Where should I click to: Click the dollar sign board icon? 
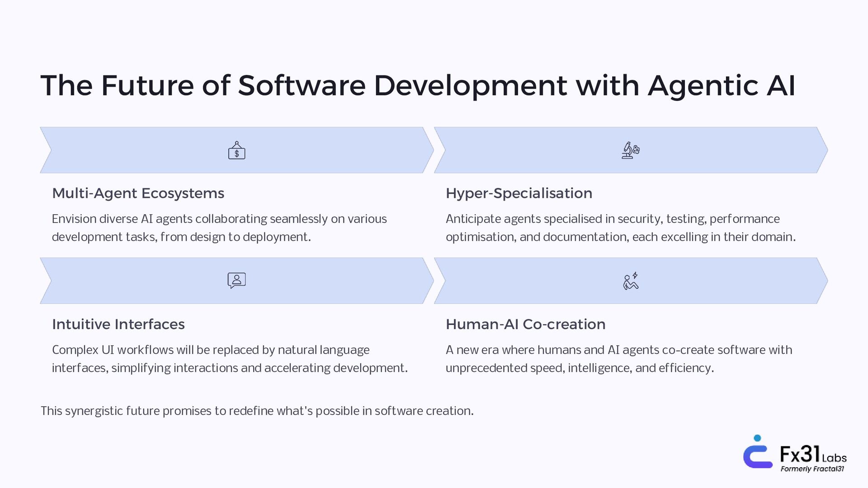point(236,150)
